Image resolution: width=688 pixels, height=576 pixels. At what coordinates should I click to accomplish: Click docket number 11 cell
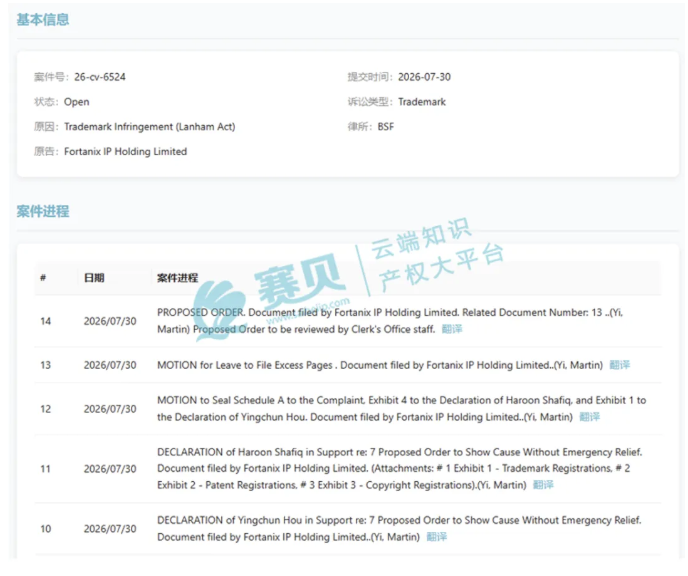[46, 469]
